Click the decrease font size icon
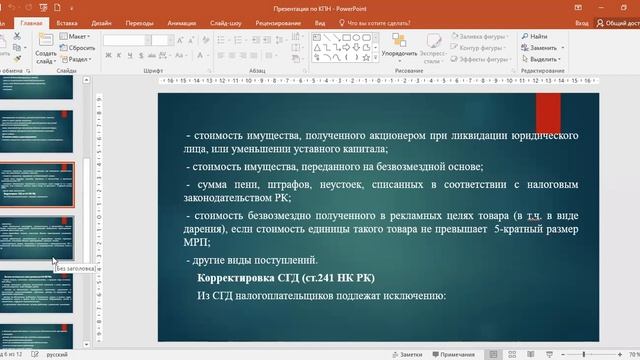The height and width of the screenshot is (360, 640). click(191, 40)
